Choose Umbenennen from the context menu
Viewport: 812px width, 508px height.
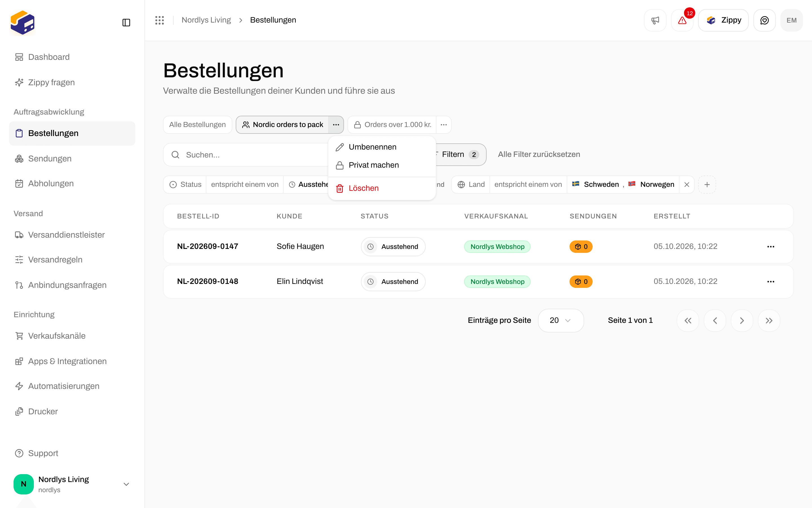coord(382,147)
